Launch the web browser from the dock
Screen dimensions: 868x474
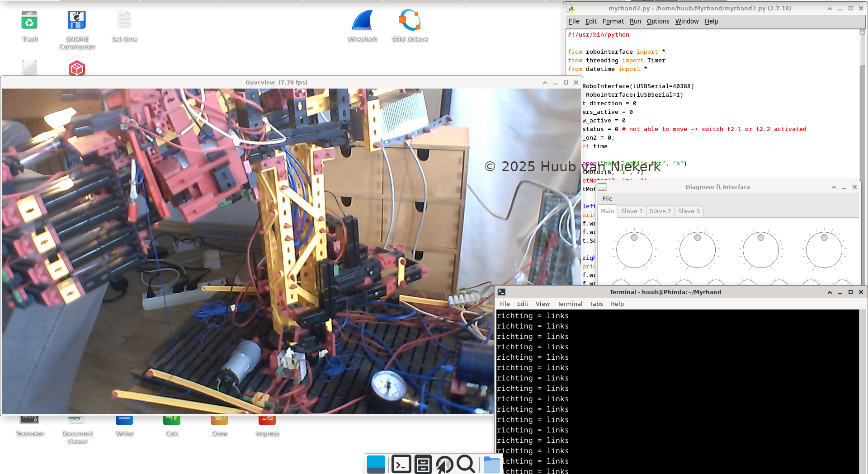click(445, 464)
